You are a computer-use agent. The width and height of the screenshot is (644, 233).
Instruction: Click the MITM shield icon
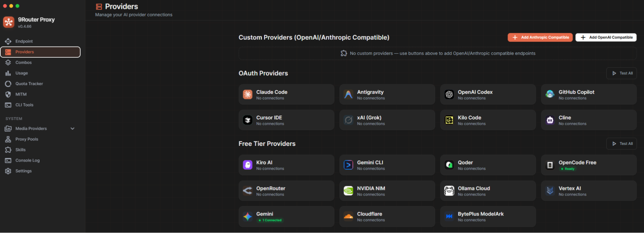(8, 94)
